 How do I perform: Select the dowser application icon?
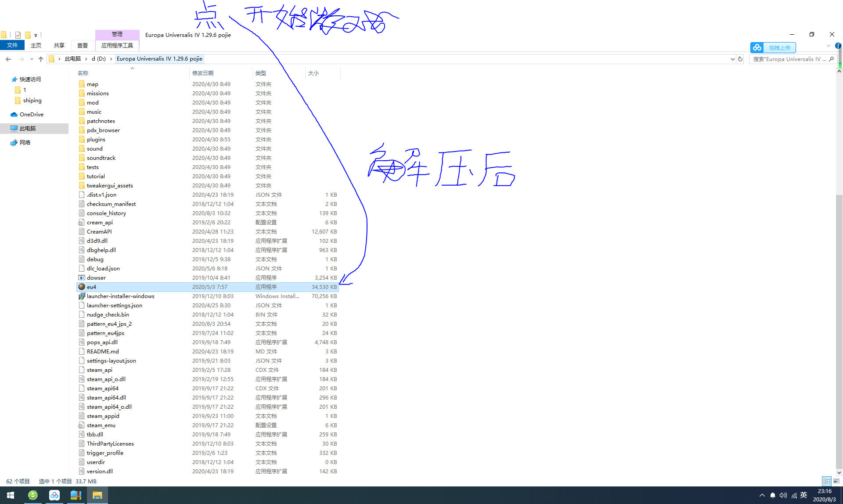coord(82,277)
